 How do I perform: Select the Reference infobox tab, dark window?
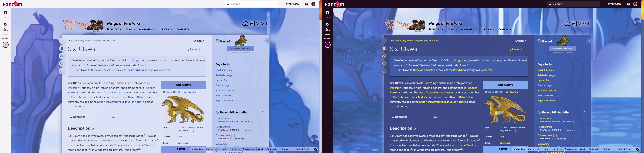(x=512, y=92)
